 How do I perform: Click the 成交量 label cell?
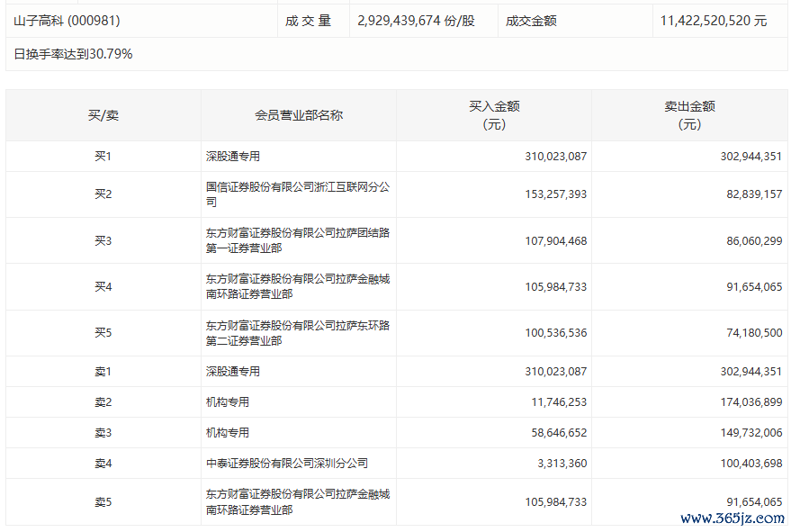pos(308,21)
